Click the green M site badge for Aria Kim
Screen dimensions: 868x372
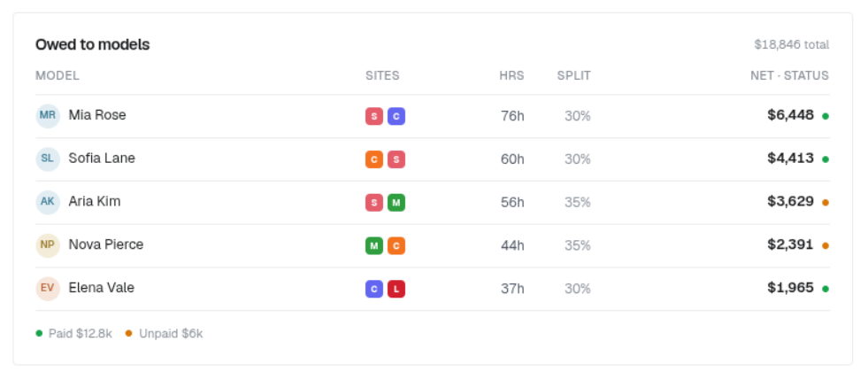[396, 202]
